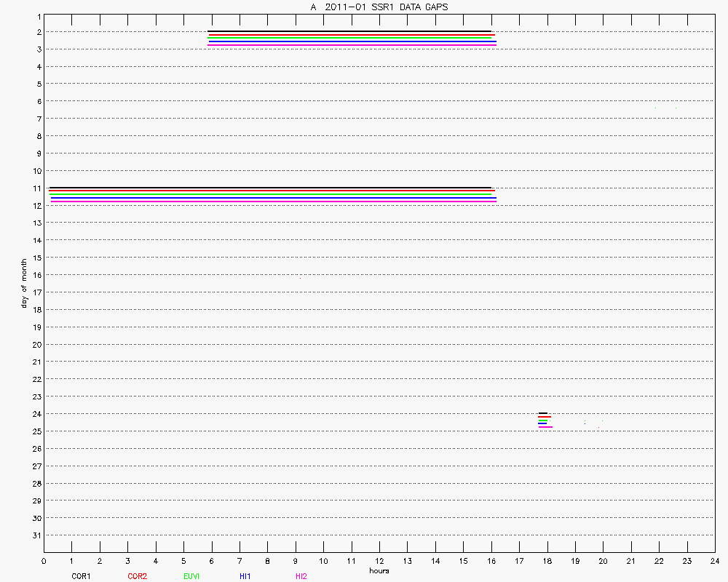Select the red COR2 legend label
This screenshot has width=728, height=582.
pos(137,576)
